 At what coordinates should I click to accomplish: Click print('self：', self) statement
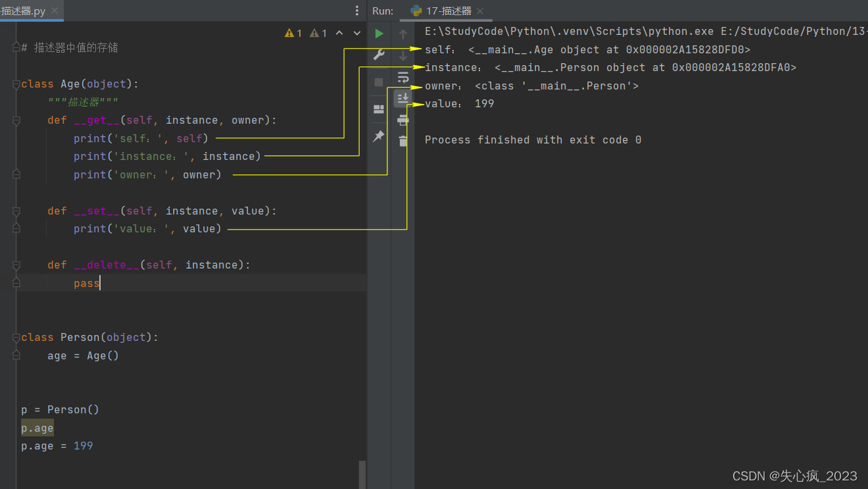(x=141, y=138)
